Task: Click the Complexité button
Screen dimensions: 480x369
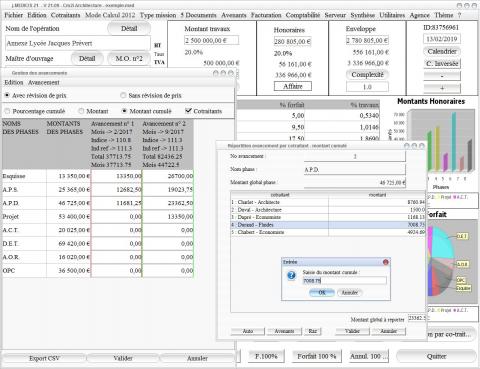Action: (x=367, y=75)
